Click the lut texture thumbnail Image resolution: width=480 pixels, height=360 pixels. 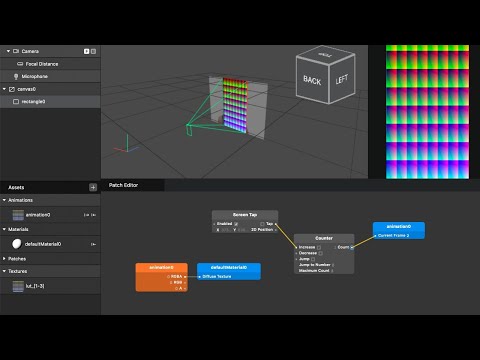pyautogui.click(x=18, y=286)
